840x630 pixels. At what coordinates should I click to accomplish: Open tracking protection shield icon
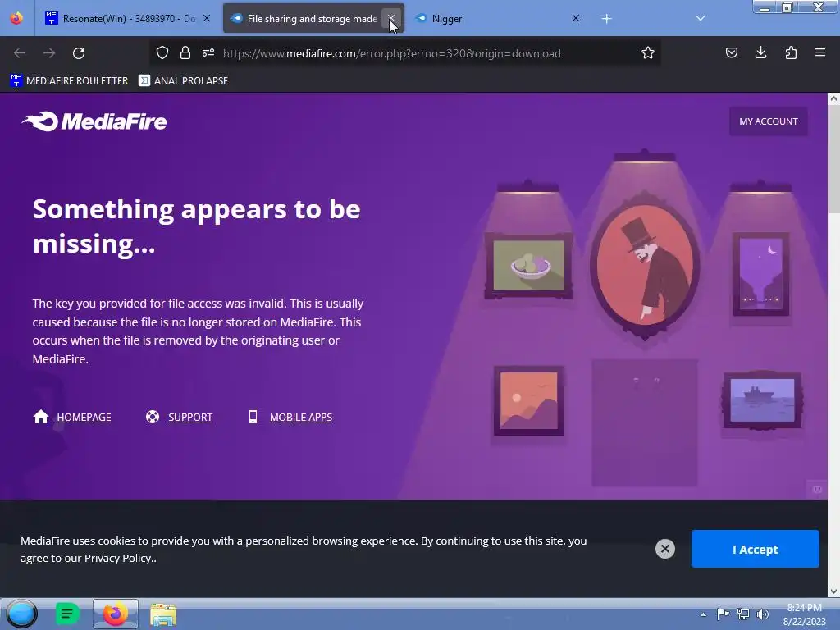click(x=162, y=52)
